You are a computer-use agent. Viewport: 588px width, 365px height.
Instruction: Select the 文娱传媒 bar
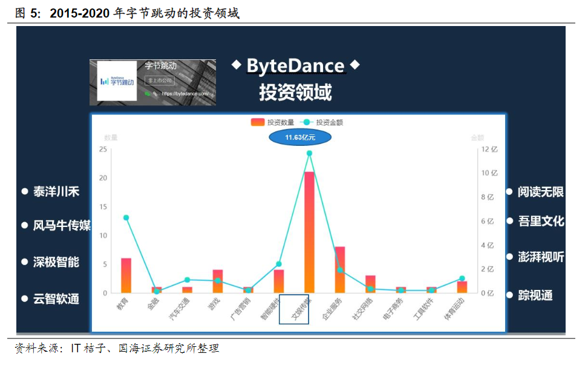[x=309, y=232]
